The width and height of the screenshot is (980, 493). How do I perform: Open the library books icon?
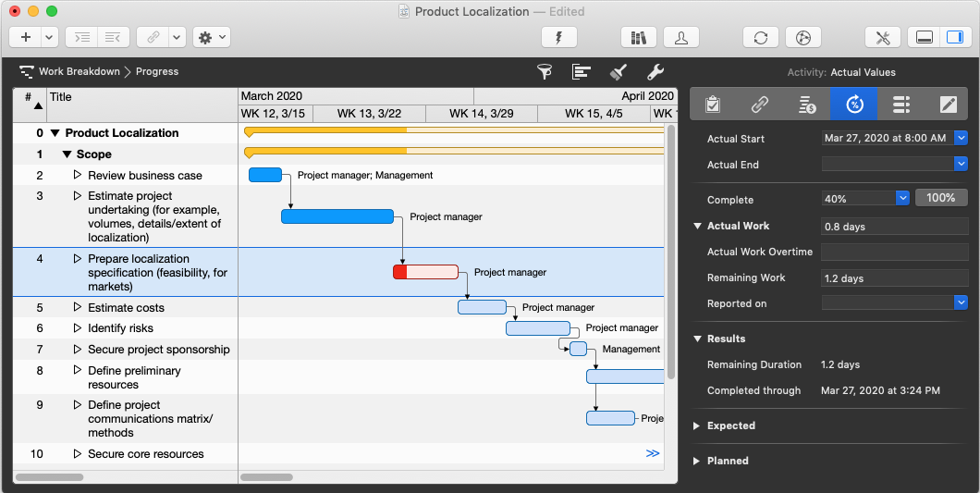[x=638, y=37]
